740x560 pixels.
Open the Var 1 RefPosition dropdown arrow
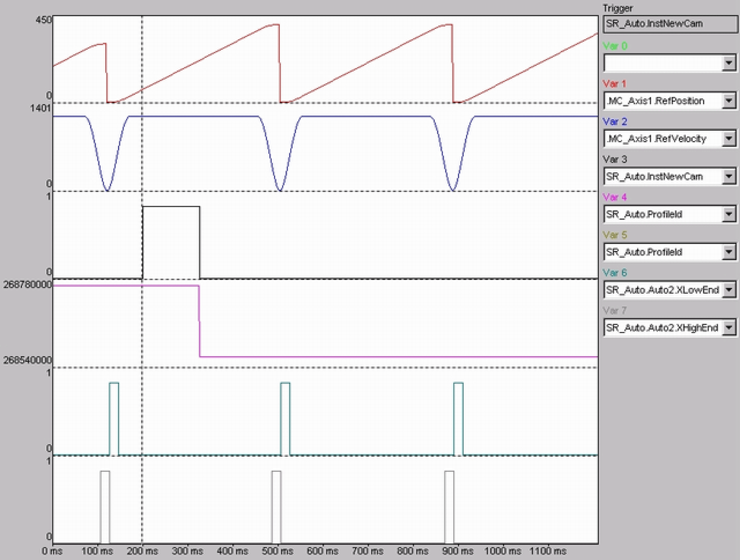point(729,101)
